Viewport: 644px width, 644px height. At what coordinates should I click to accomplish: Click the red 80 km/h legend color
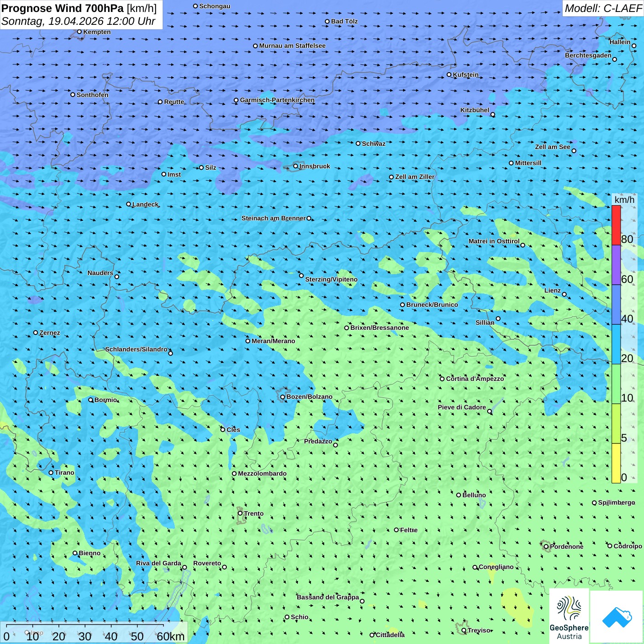click(x=616, y=225)
